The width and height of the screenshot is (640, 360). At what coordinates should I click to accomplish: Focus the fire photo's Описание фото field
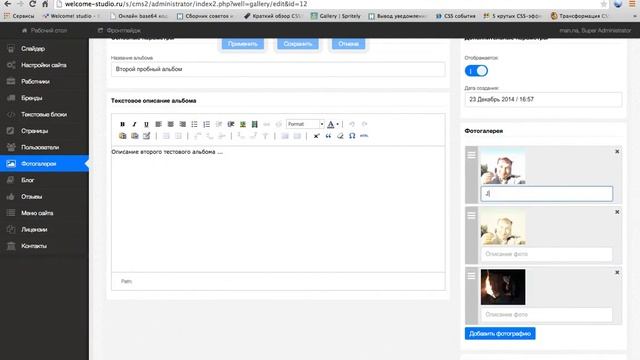(547, 314)
